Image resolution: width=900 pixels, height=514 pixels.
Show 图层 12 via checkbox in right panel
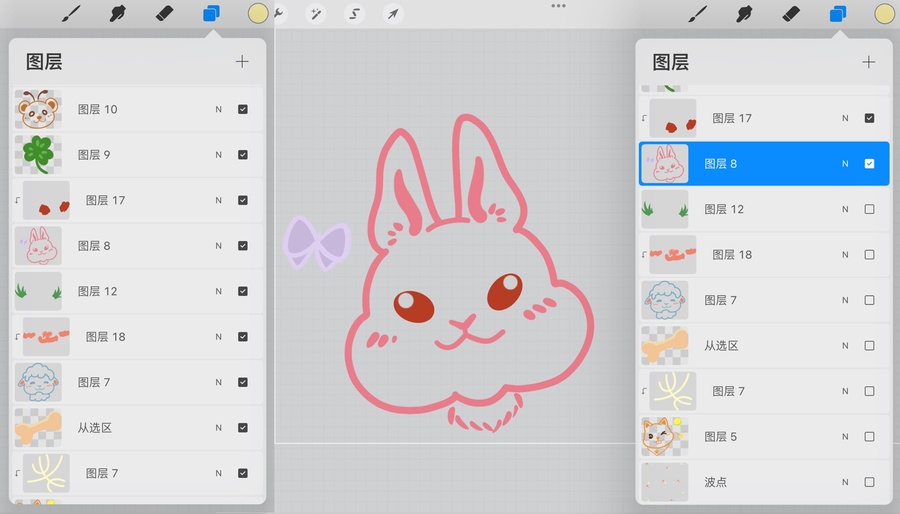(870, 209)
